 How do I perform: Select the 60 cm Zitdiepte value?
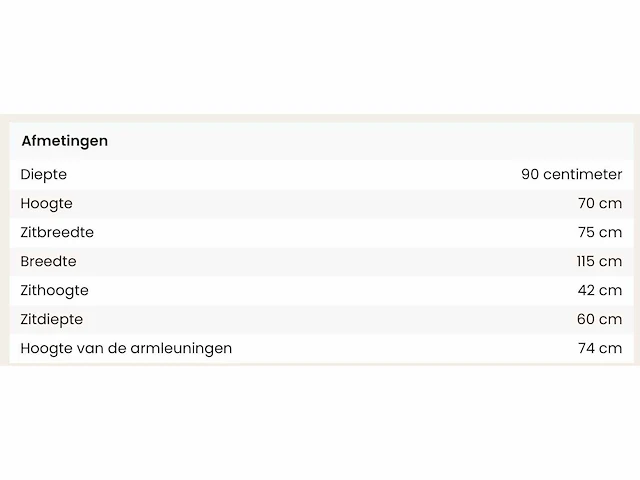(x=600, y=319)
